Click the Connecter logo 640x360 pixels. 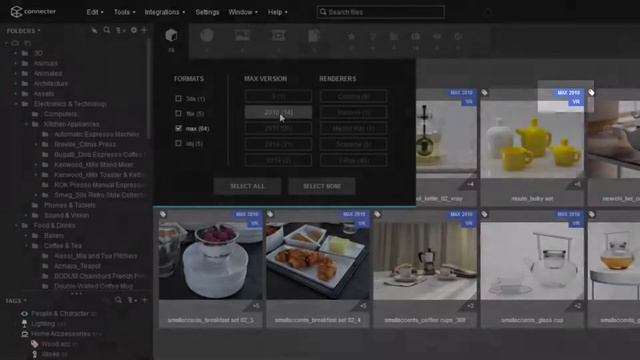pos(33,11)
